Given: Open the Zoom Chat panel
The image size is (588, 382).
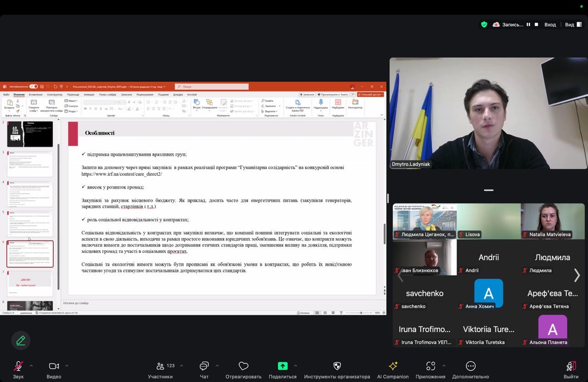Looking at the screenshot, I should click(204, 366).
